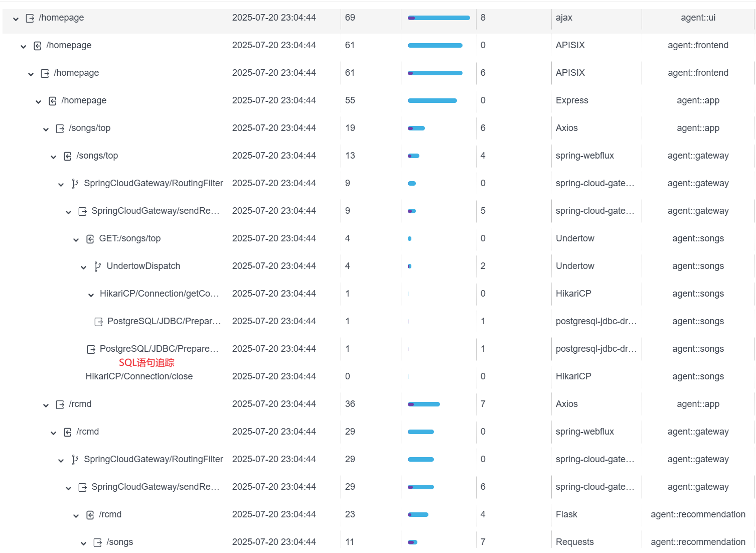Click the span icon on the Flask /rcmd row

pyautogui.click(x=90, y=515)
